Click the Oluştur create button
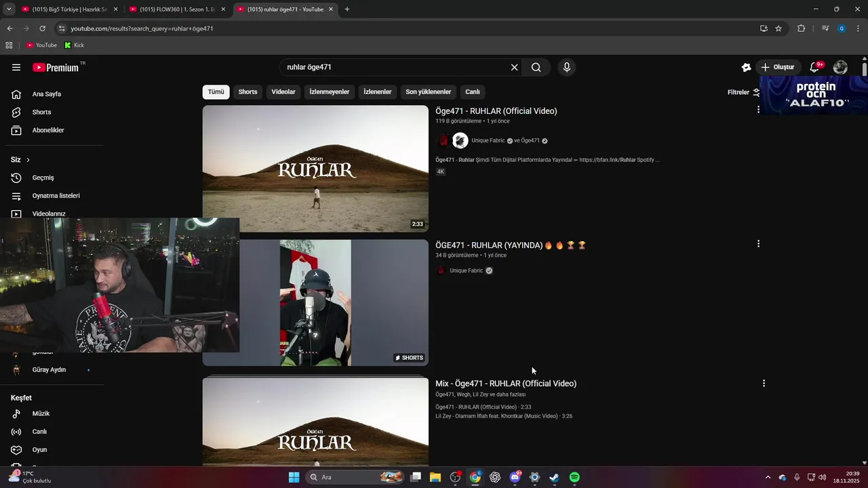The width and height of the screenshot is (868, 488). (778, 67)
